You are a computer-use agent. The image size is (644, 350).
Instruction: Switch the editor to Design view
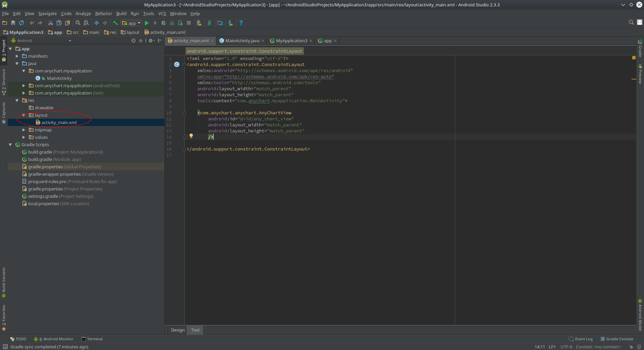pyautogui.click(x=177, y=330)
